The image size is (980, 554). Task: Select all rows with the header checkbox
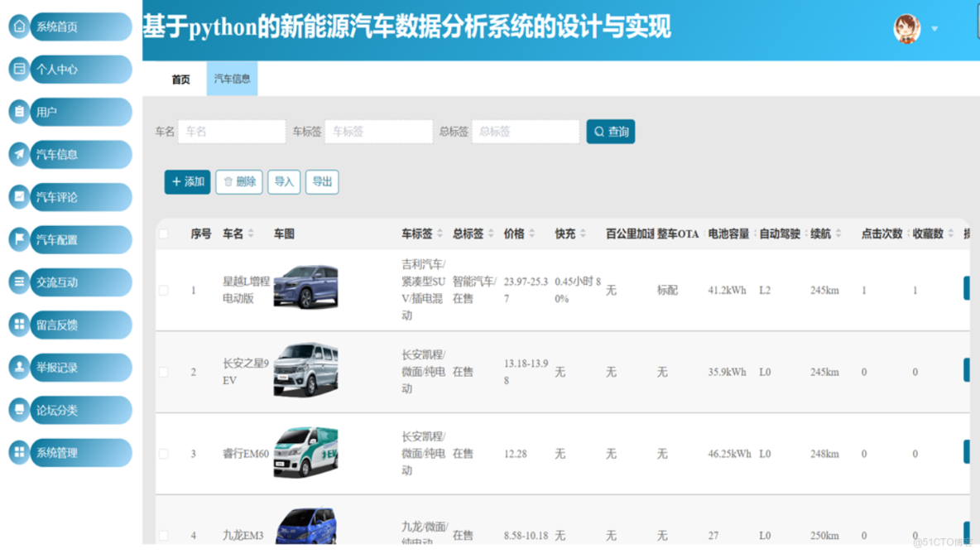coord(162,234)
